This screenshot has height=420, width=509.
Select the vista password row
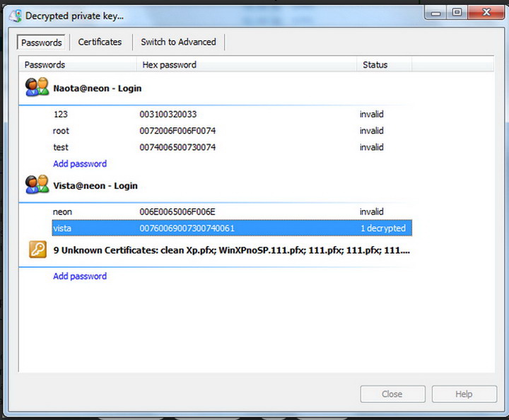click(232, 228)
